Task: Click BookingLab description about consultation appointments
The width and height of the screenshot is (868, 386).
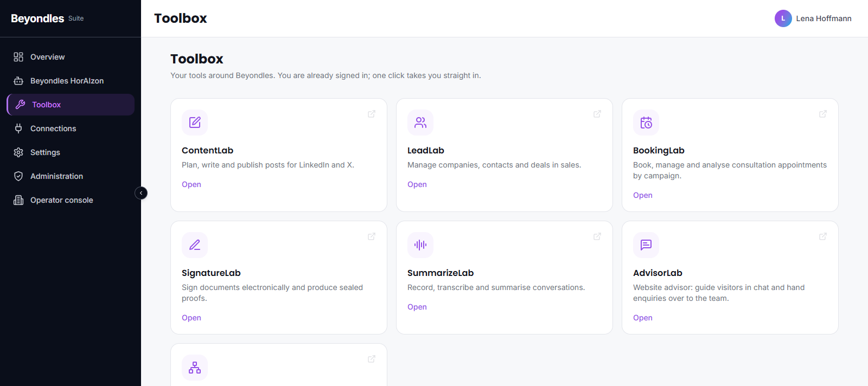Action: click(x=730, y=170)
